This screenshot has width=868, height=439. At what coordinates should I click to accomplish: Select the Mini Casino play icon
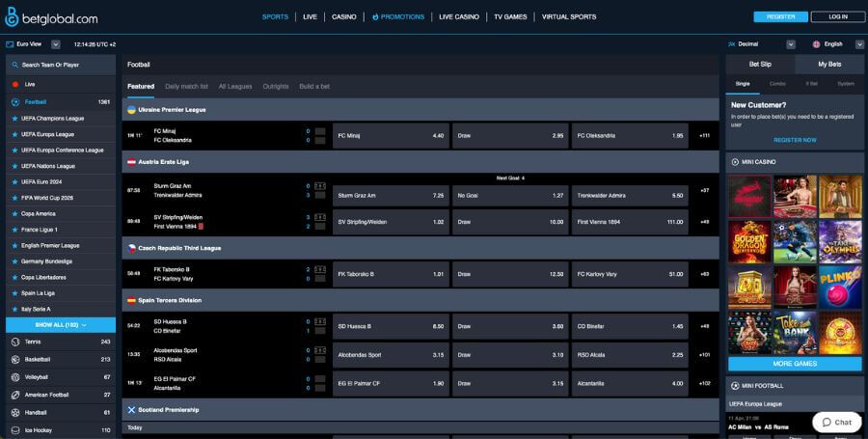point(735,162)
